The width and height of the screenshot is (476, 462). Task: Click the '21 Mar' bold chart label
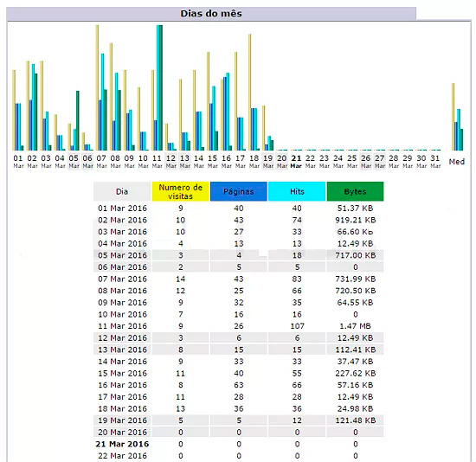coord(296,162)
